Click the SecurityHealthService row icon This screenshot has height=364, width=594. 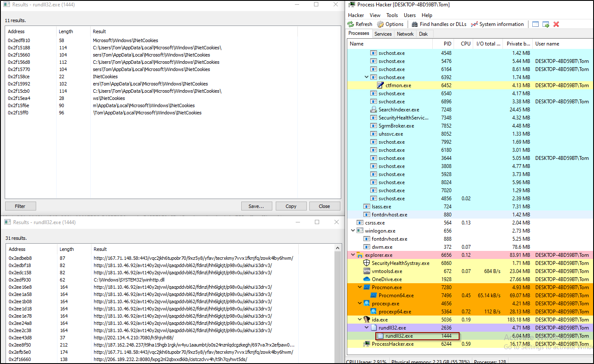(x=374, y=118)
